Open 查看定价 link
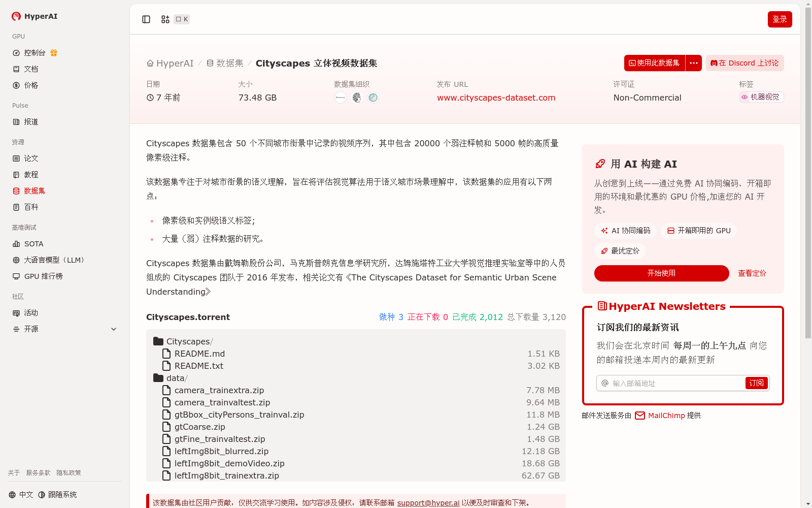This screenshot has height=508, width=812. (752, 273)
